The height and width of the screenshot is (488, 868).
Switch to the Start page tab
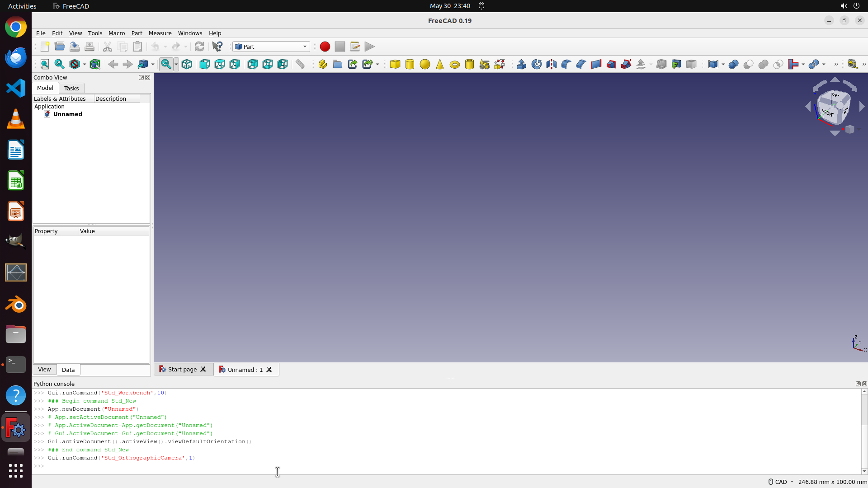point(182,370)
